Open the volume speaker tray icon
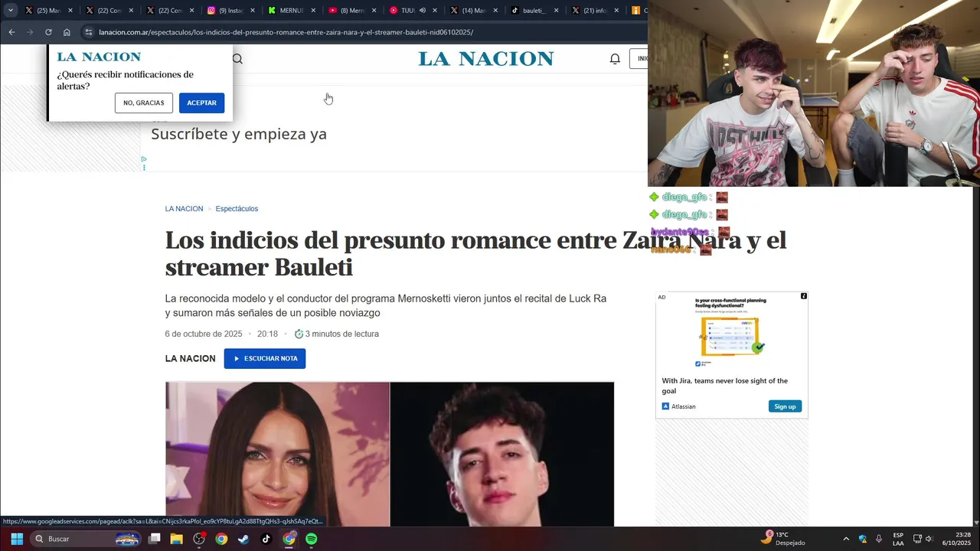The height and width of the screenshot is (551, 980). tap(929, 539)
